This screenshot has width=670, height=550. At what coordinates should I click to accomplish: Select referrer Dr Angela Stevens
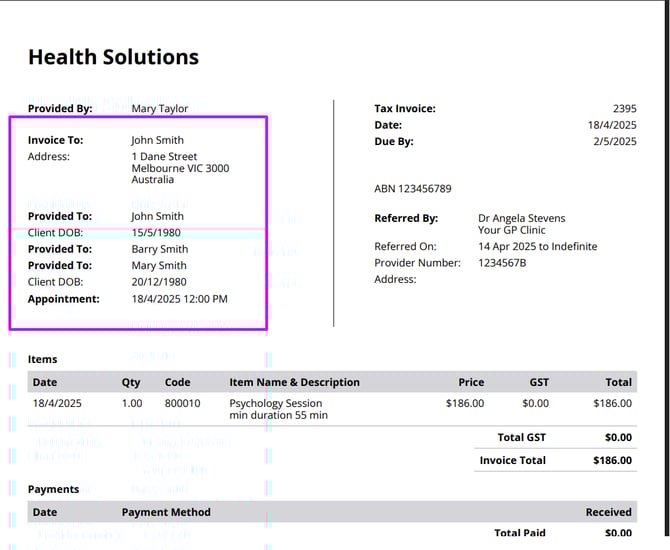pos(521,218)
